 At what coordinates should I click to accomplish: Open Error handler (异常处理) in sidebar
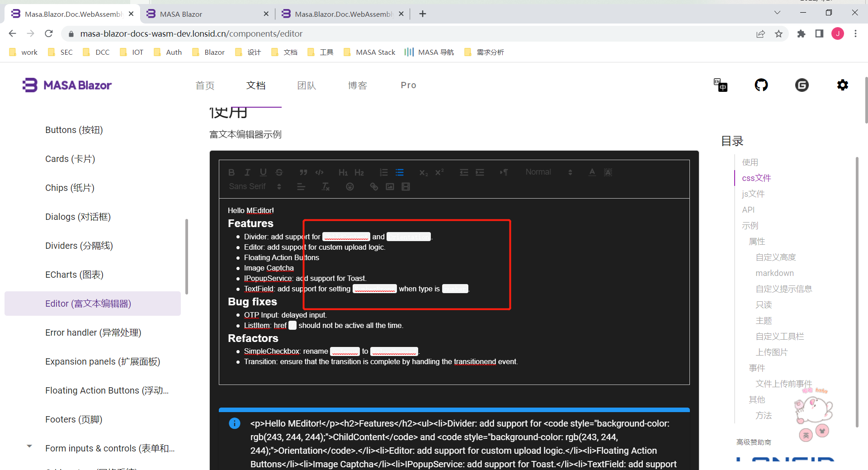point(93,332)
